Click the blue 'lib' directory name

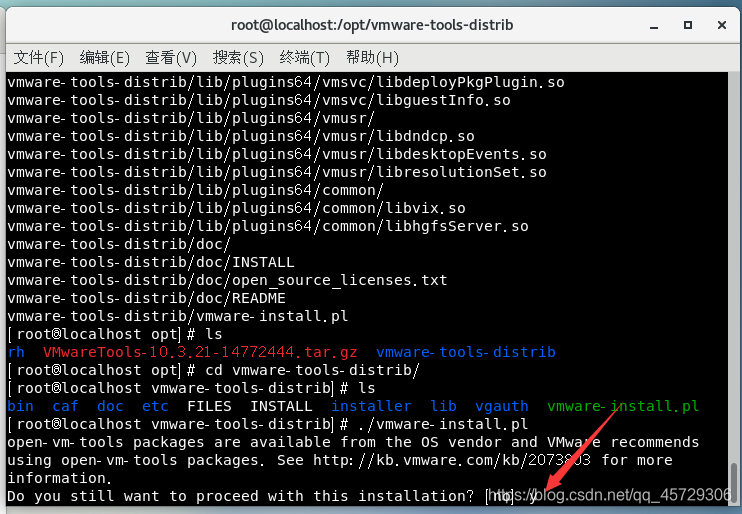pyautogui.click(x=443, y=406)
